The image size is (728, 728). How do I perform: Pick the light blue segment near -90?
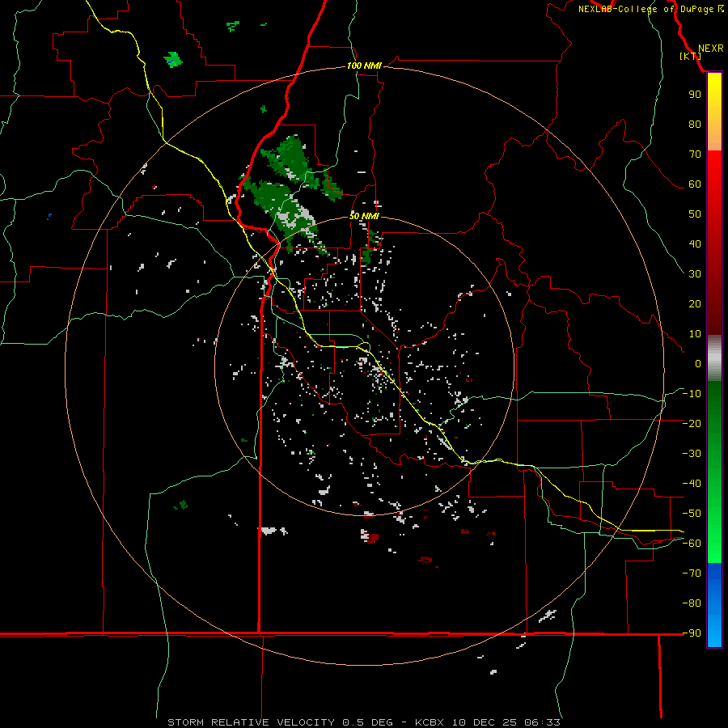714,633
